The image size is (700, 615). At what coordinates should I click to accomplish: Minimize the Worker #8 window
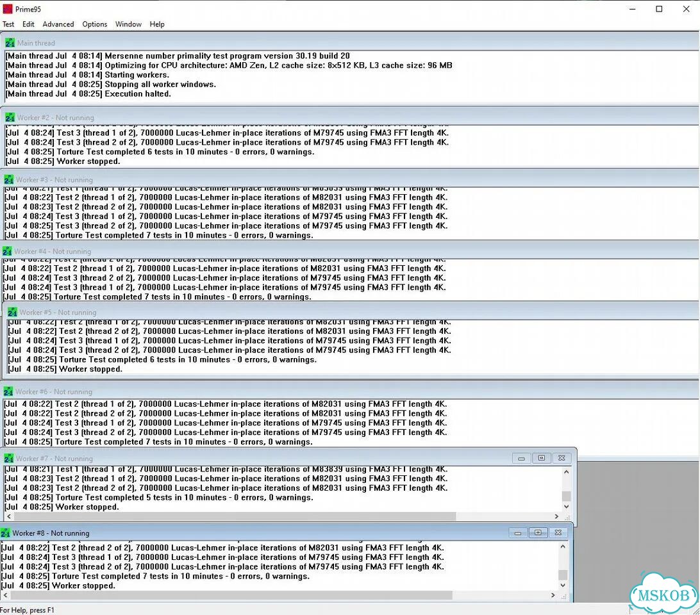click(x=517, y=533)
